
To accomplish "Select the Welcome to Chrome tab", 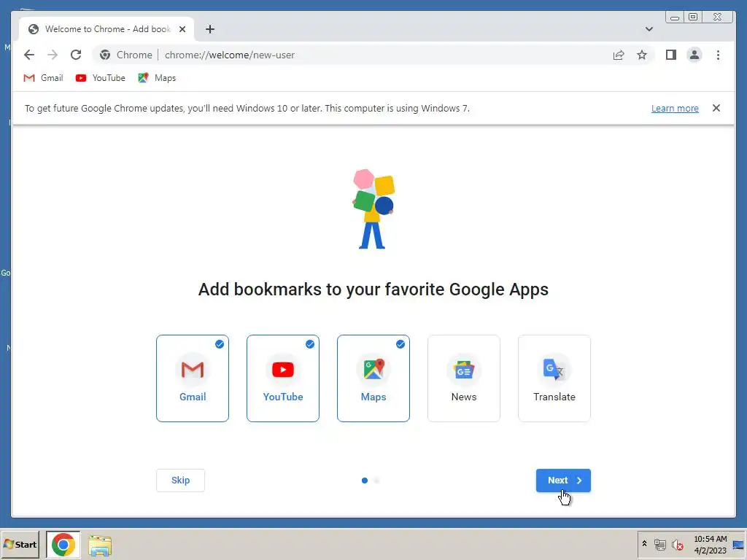I will point(107,29).
